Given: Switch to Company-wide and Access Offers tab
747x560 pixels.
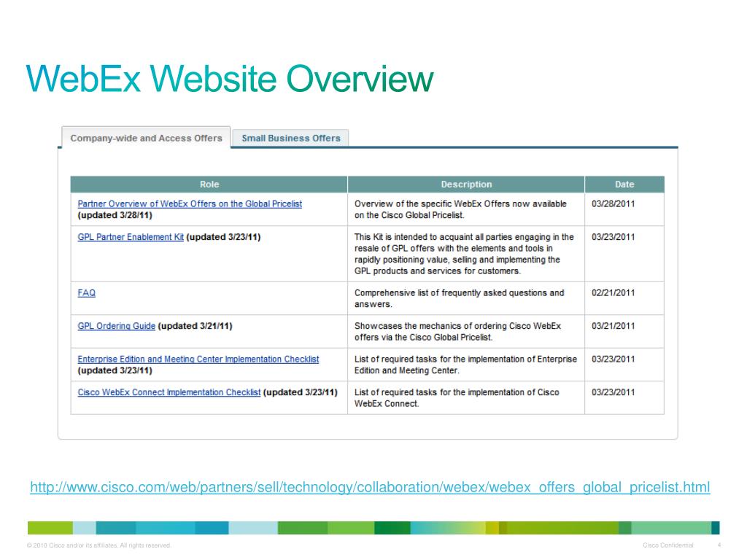Looking at the screenshot, I should pos(146,138).
